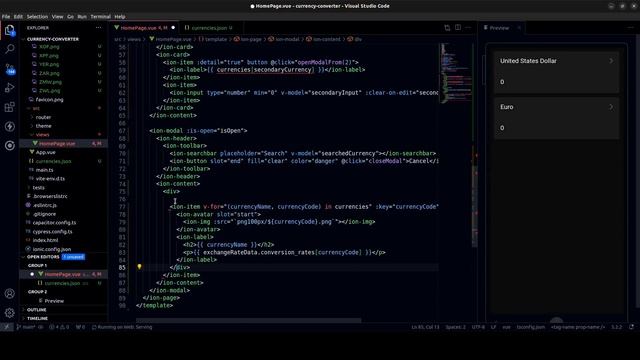Open the Run menu
The height and width of the screenshot is (360, 640).
point(82,17)
